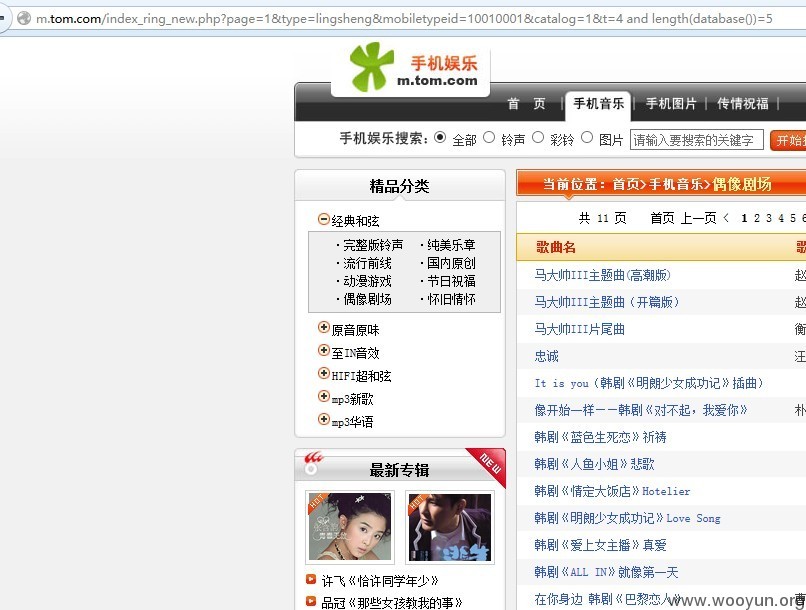Viewport: 806px width, 610px height.
Task: Click the 歌曲名 column header
Action: (x=556, y=247)
